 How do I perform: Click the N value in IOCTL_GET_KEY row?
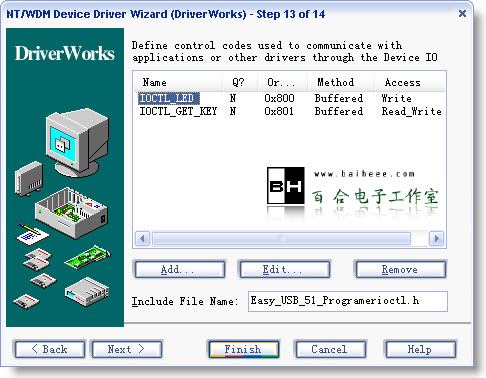coord(233,111)
